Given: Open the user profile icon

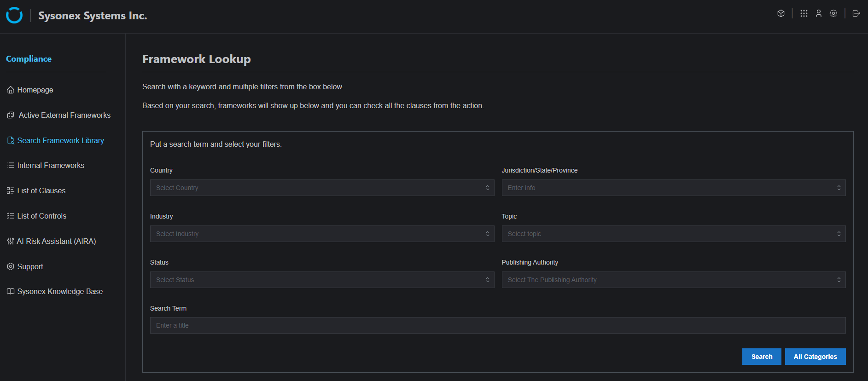Looking at the screenshot, I should 819,13.
